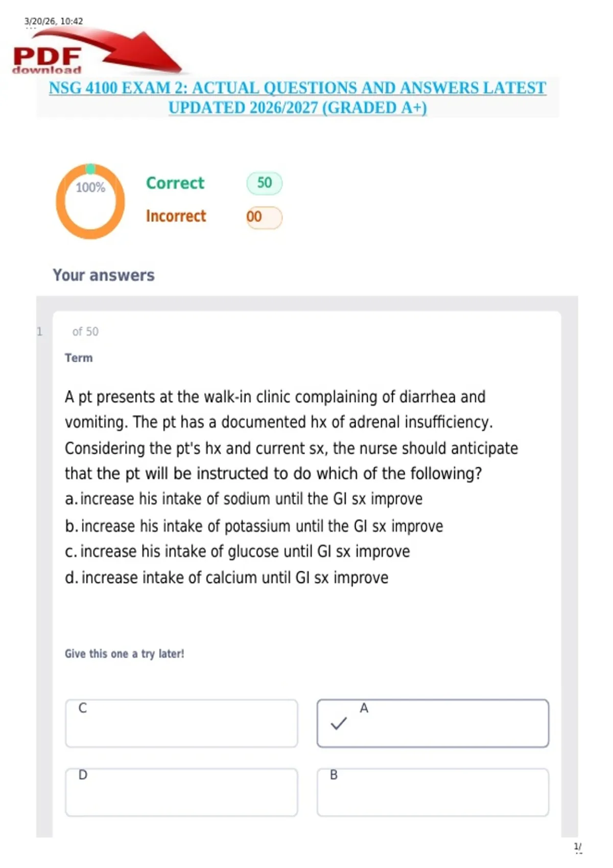Image resolution: width=613 pixels, height=868 pixels.
Task: Click the 'Give this one a try later!' text
Action: (124, 654)
